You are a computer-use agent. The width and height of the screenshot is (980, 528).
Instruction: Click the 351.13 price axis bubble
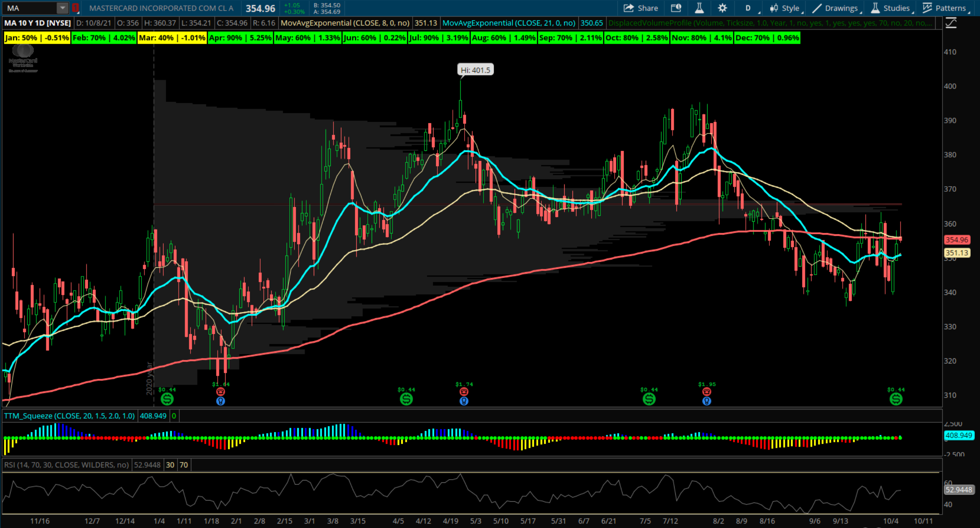(957, 253)
